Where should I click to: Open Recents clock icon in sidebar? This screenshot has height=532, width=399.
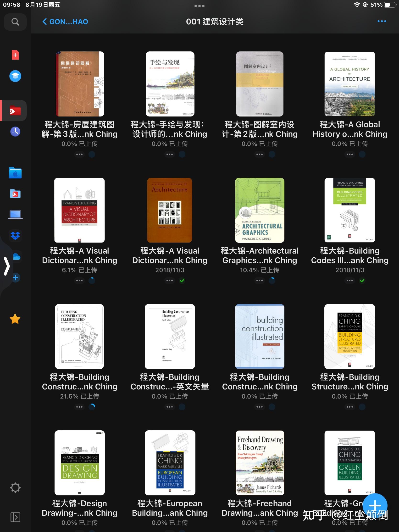(15, 131)
